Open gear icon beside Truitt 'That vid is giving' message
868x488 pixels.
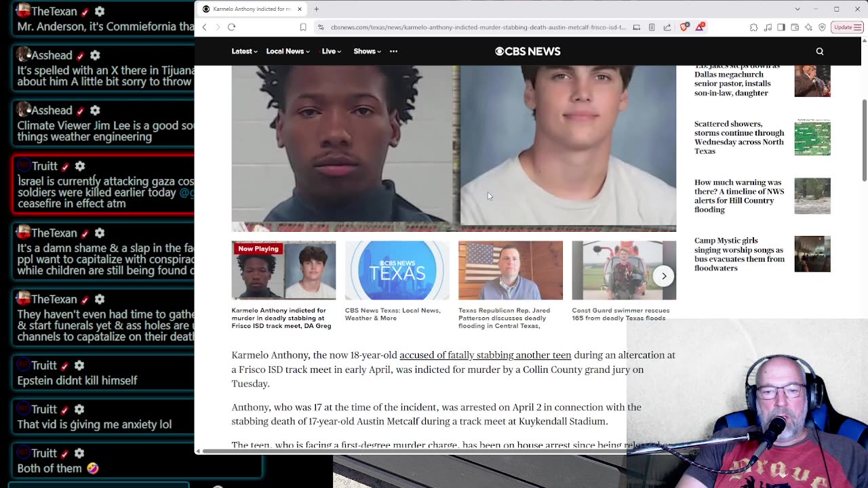79,409
